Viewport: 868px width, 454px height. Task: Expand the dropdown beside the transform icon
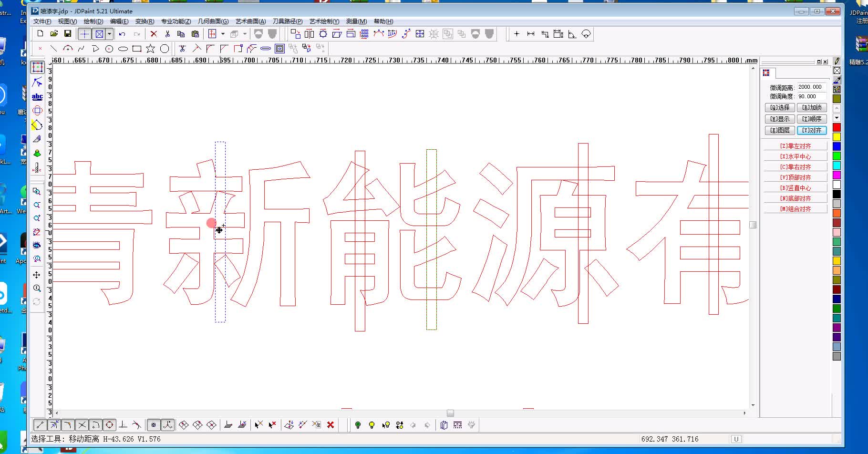[223, 33]
